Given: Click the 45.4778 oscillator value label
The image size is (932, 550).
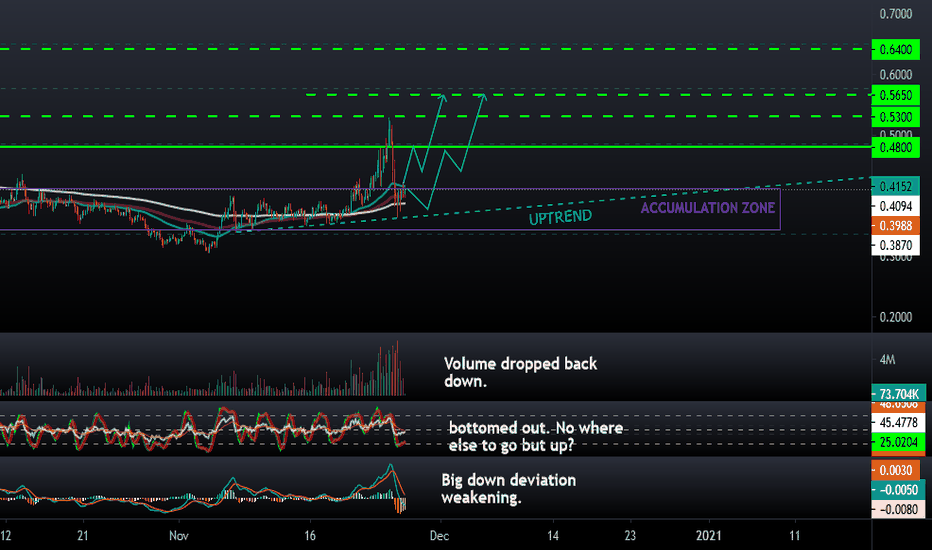Looking at the screenshot, I should (898, 423).
